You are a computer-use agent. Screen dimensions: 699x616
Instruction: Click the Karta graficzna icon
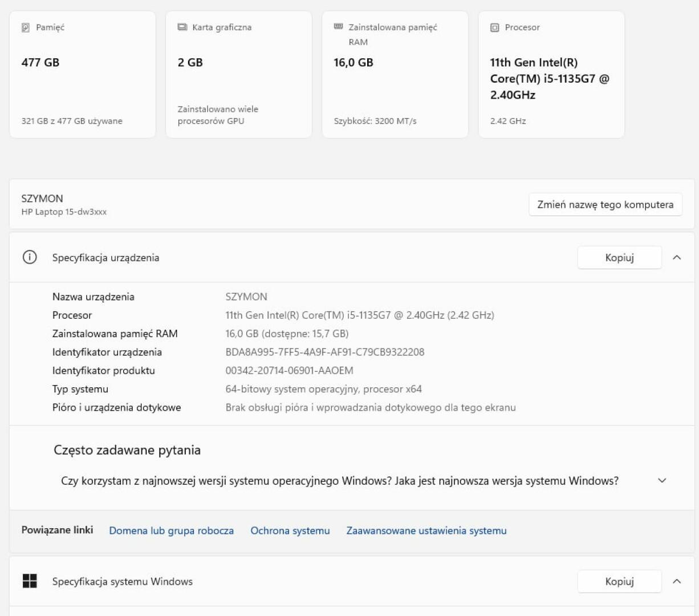click(x=182, y=27)
